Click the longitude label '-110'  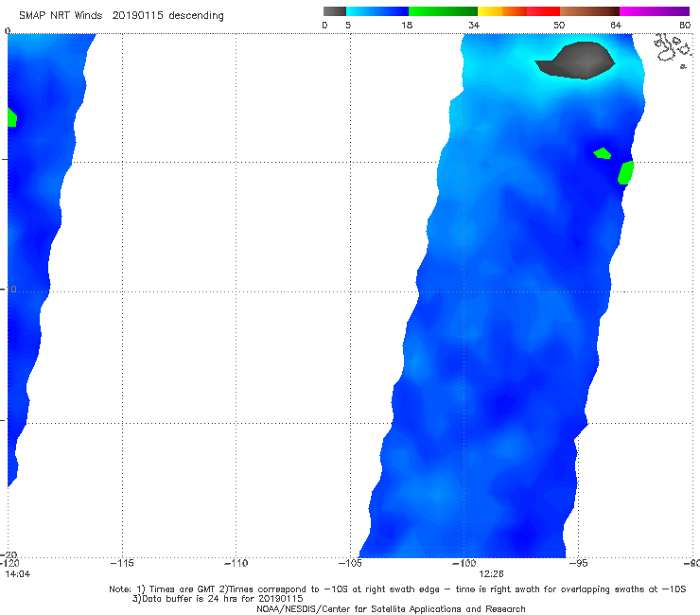pos(236,563)
